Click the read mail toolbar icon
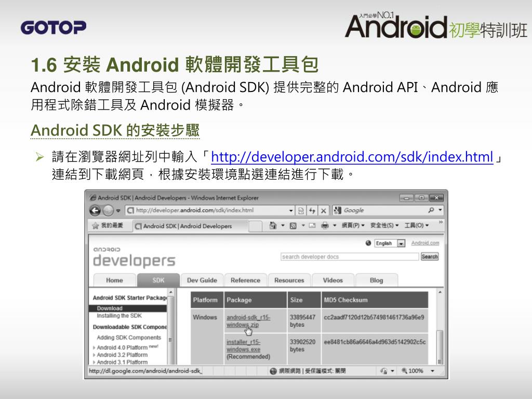The height and width of the screenshot is (399, 532). (312, 225)
